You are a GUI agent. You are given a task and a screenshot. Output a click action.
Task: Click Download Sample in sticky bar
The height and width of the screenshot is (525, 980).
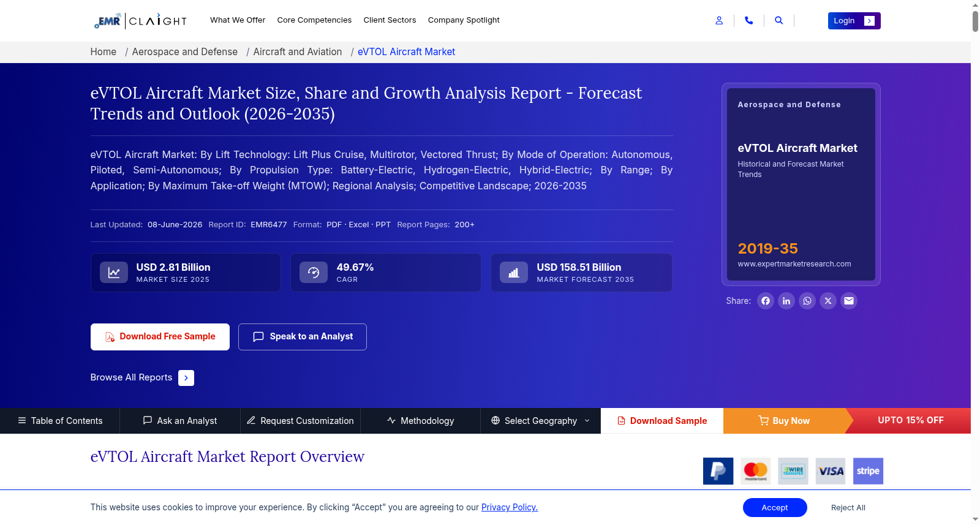point(662,421)
